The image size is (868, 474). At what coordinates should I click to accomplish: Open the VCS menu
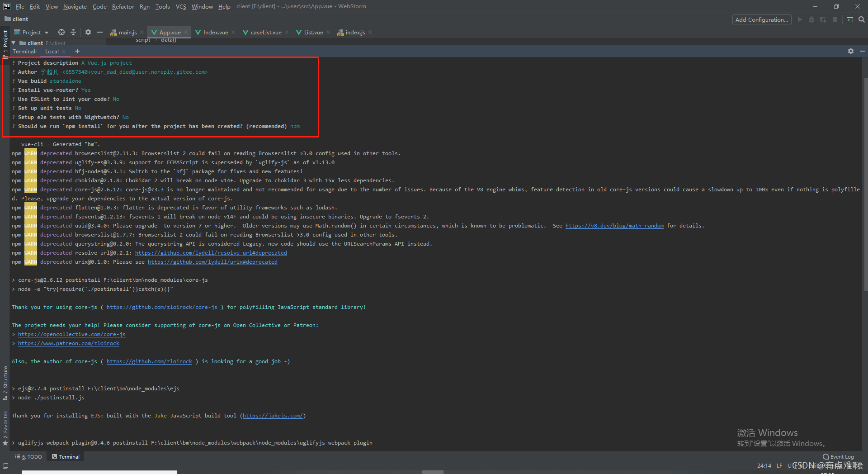181,6
